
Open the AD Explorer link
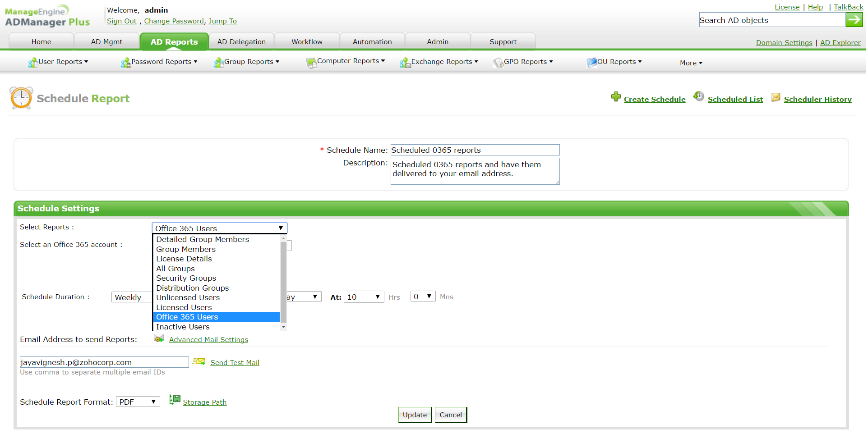[840, 43]
